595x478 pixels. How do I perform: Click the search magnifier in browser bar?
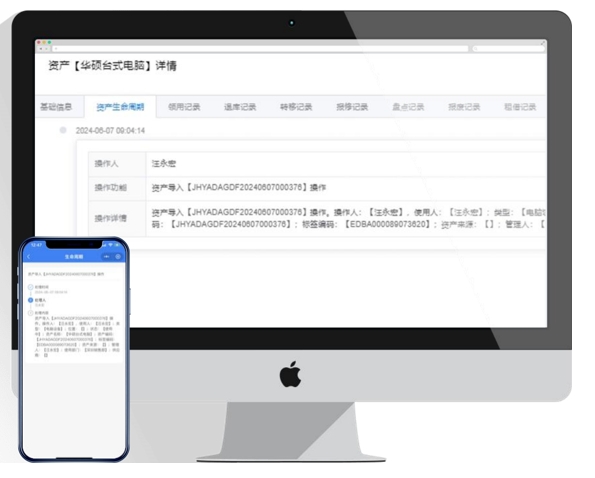pyautogui.click(x=475, y=49)
